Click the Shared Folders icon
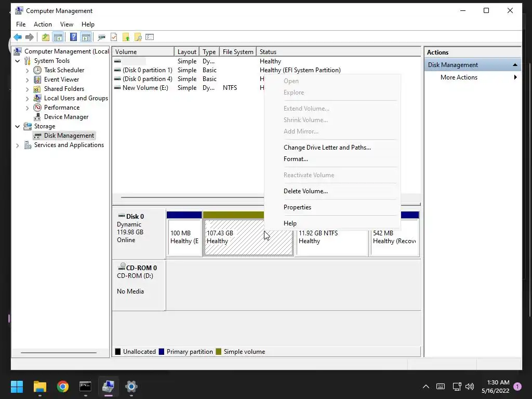This screenshot has height=399, width=532. [x=37, y=89]
